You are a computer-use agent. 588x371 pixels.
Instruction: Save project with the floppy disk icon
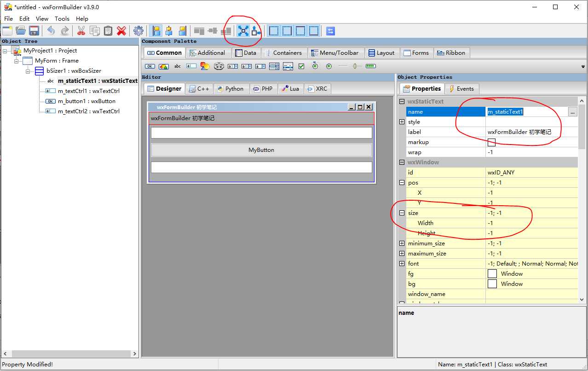[34, 31]
